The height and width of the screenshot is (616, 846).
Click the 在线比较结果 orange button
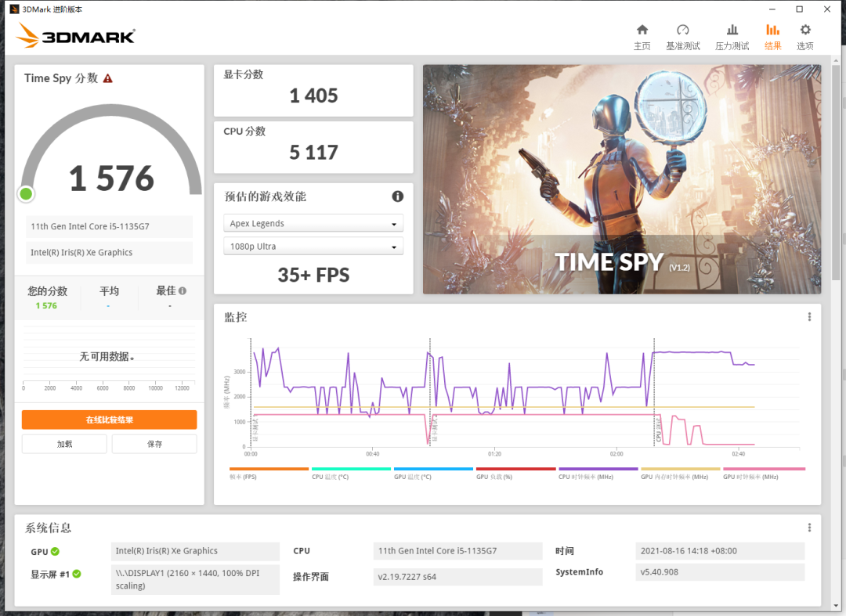(x=109, y=420)
